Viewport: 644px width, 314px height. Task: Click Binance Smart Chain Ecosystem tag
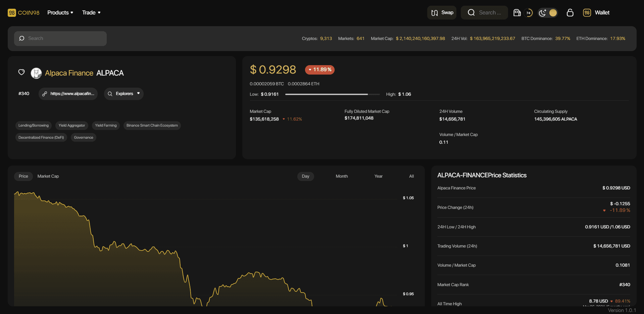(x=152, y=126)
